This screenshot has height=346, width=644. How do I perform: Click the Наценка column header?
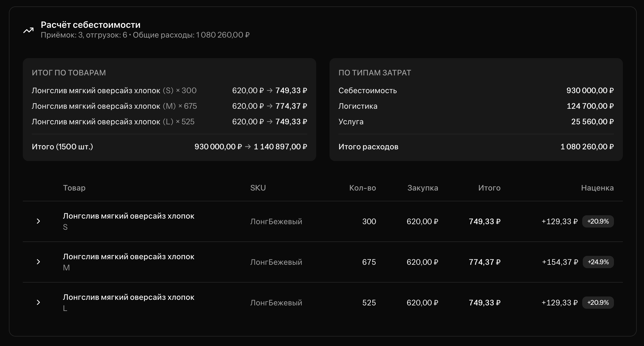(x=597, y=188)
